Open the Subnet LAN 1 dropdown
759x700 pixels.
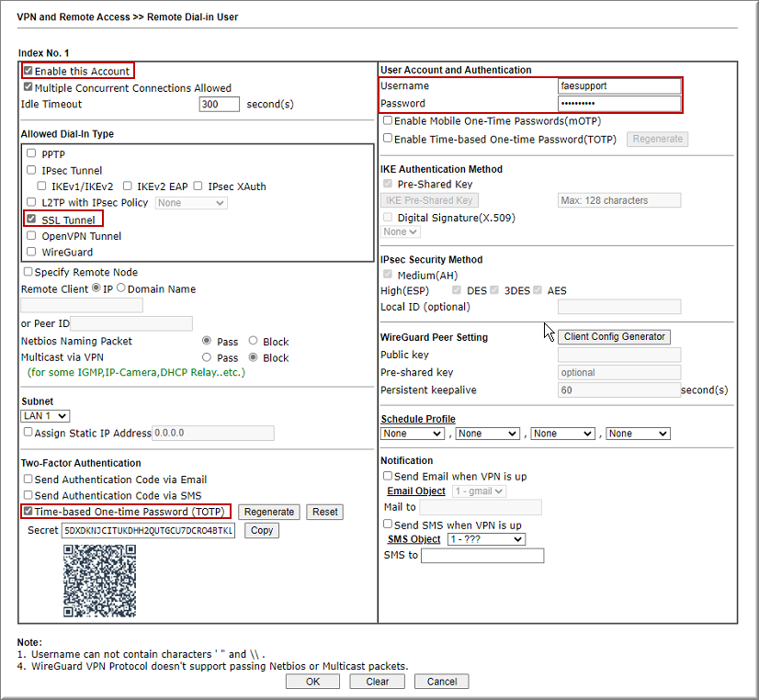[46, 416]
